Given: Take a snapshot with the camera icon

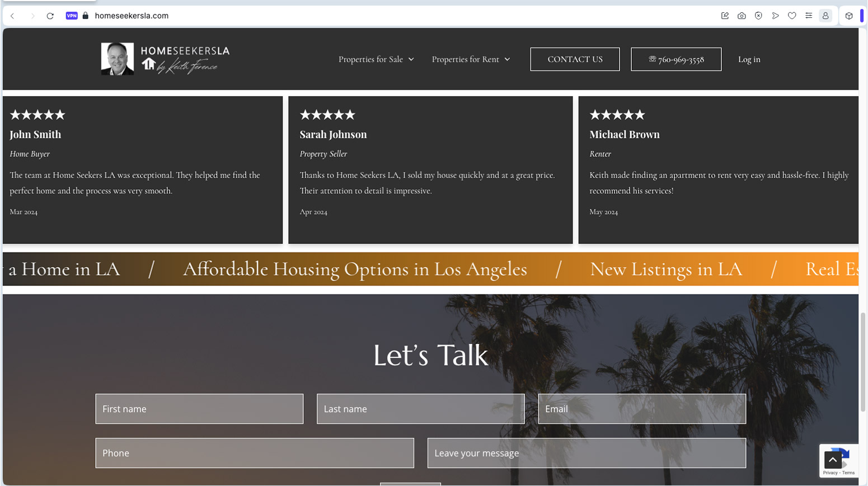Looking at the screenshot, I should pyautogui.click(x=742, y=16).
